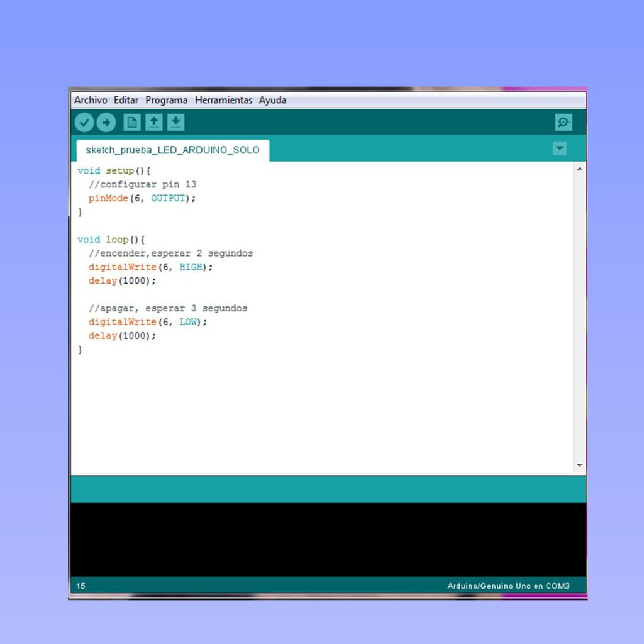Click the line 'void loop(){'
This screenshot has height=644, width=644.
tap(111, 240)
